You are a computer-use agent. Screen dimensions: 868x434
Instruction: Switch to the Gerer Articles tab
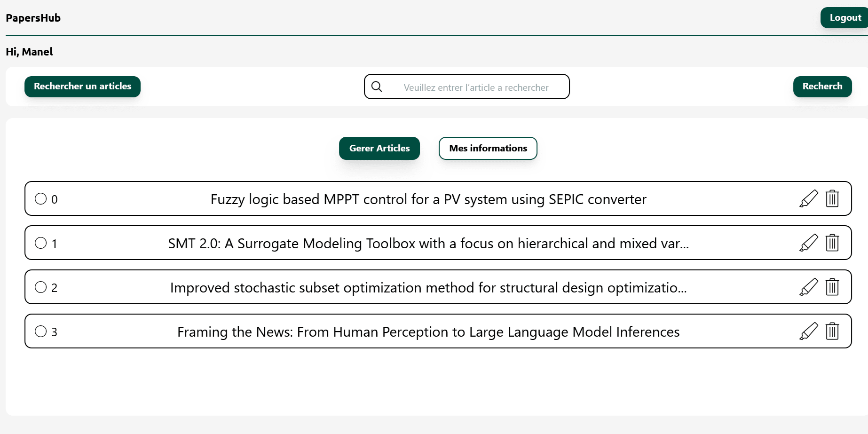tap(379, 148)
